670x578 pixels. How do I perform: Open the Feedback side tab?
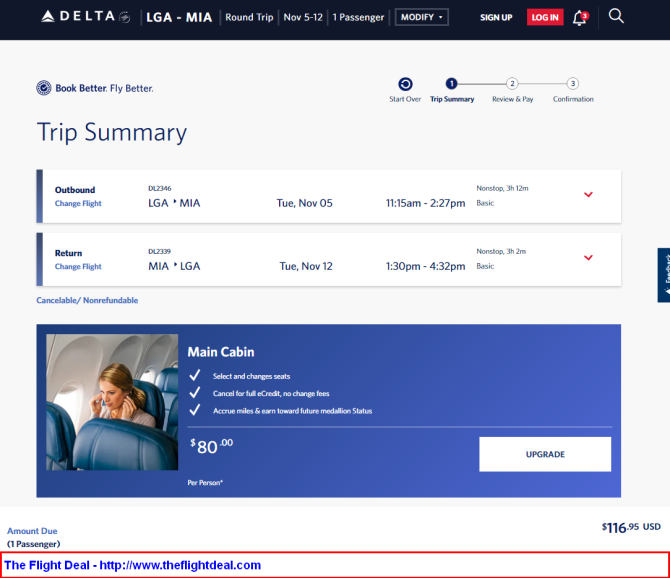[664, 275]
